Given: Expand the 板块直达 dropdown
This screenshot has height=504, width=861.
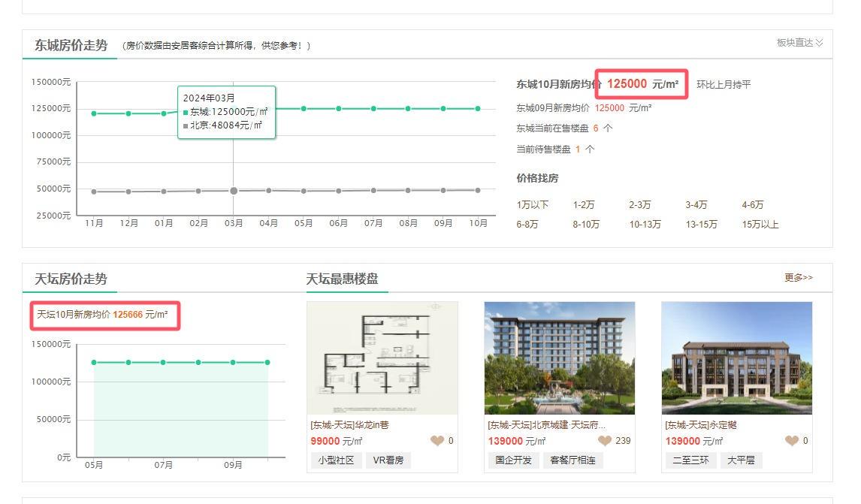Looking at the screenshot, I should click(799, 43).
